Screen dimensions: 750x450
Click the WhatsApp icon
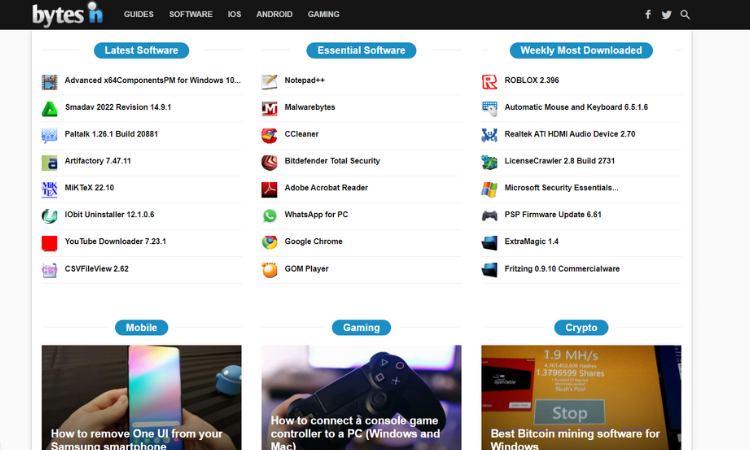point(269,216)
